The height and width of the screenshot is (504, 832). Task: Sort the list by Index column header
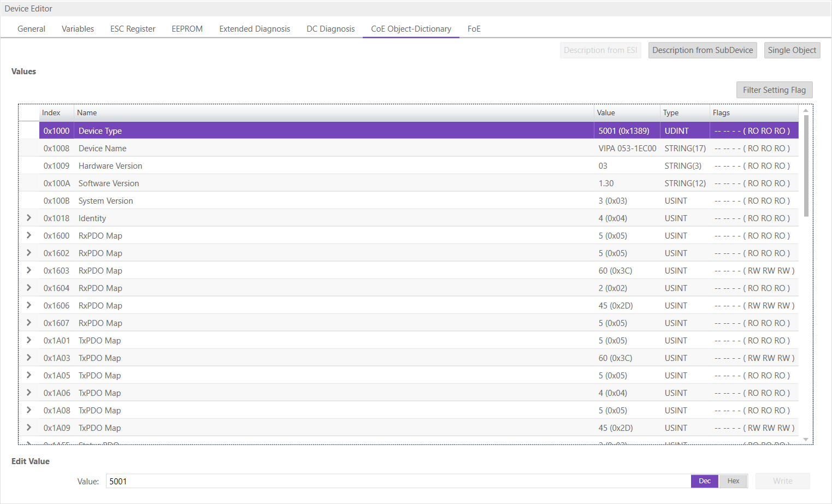(x=51, y=113)
